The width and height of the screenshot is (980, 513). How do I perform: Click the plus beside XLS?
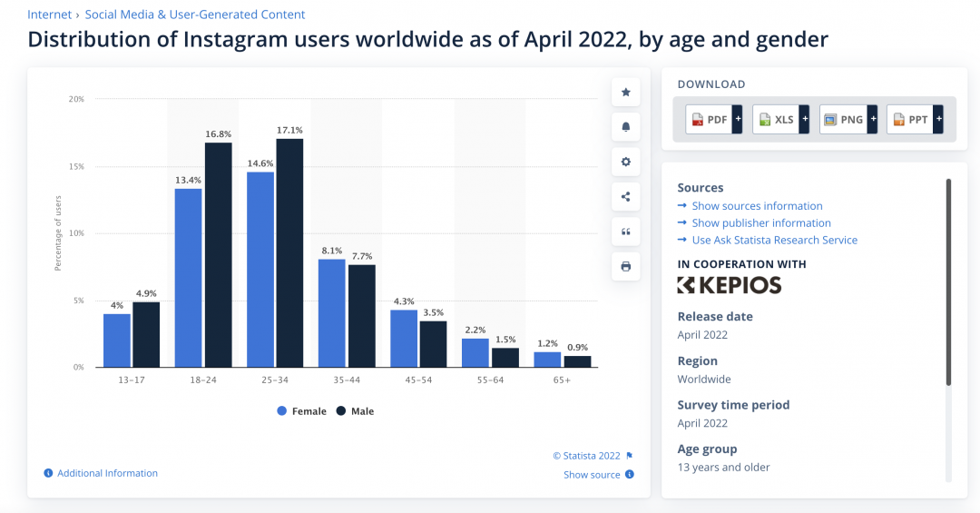[804, 119]
